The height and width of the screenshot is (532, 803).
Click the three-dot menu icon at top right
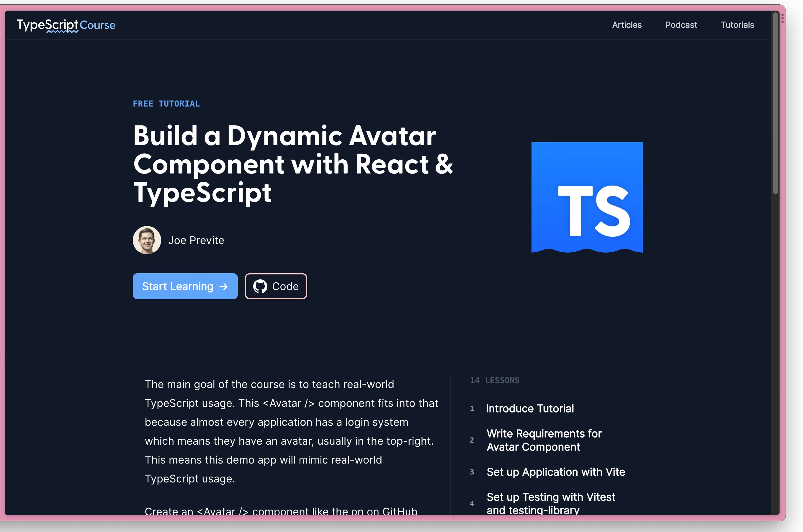782,18
